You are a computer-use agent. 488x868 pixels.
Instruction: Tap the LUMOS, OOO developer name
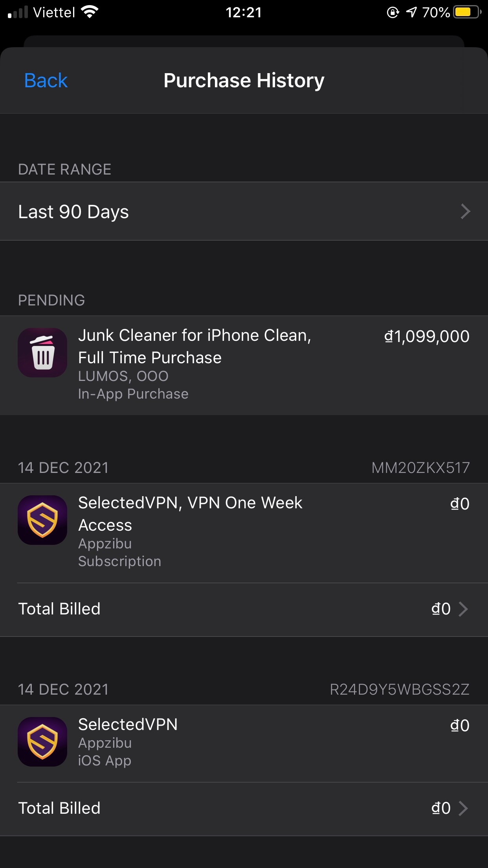pyautogui.click(x=123, y=376)
